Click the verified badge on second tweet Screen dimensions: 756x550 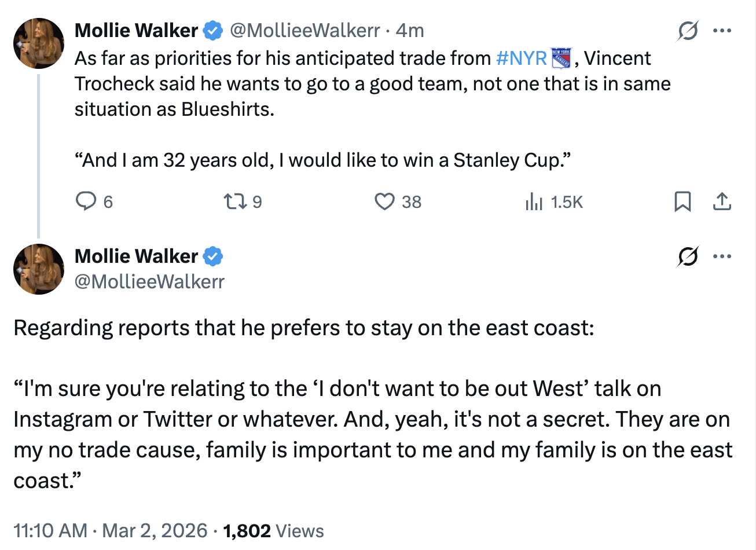click(x=214, y=256)
